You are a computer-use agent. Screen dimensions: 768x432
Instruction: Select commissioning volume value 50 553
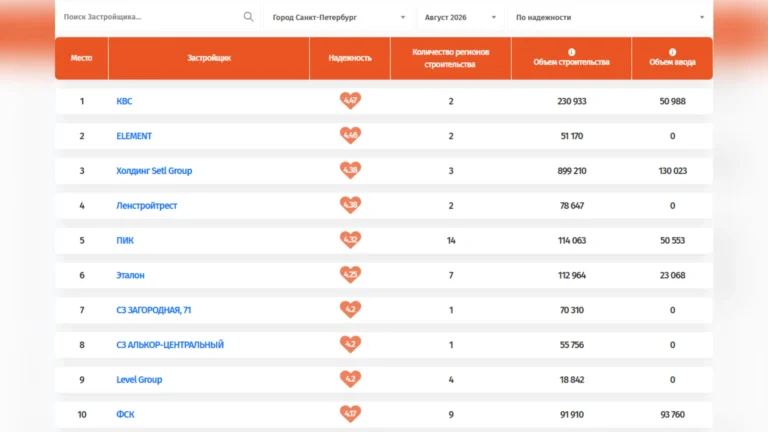tap(672, 240)
